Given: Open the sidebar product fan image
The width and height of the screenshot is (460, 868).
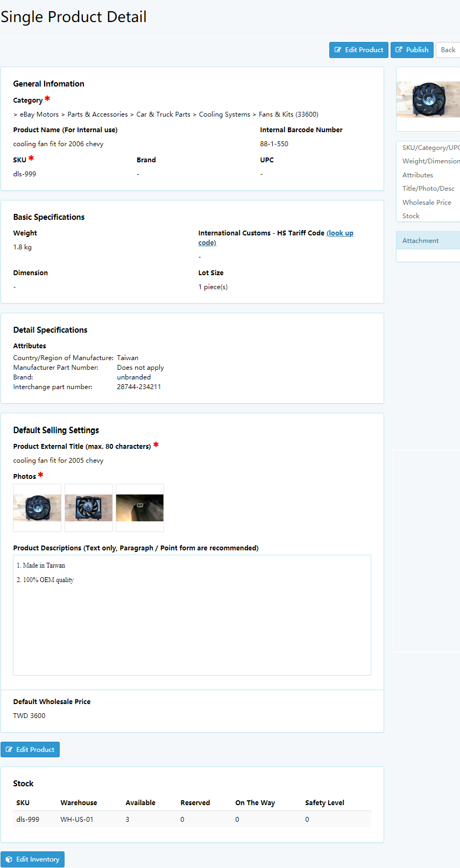Looking at the screenshot, I should [428, 99].
